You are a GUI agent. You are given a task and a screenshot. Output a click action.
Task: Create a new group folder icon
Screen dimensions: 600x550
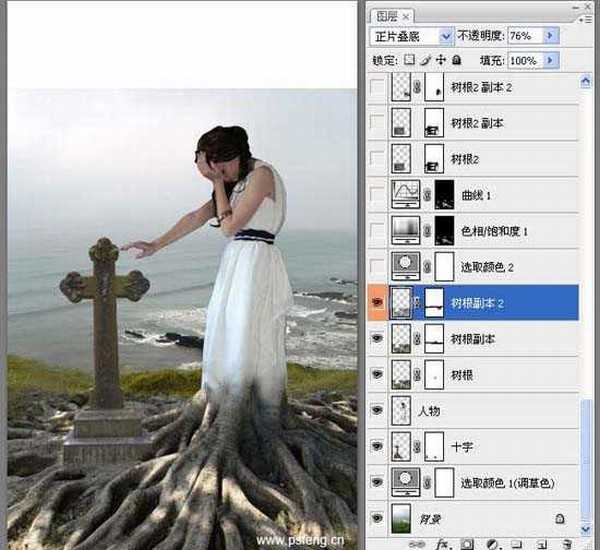517,544
